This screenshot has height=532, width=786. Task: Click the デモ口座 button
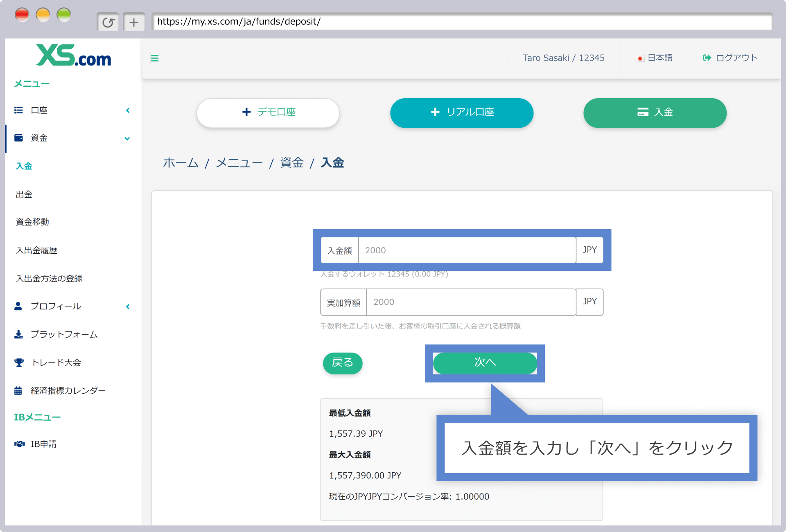click(268, 113)
